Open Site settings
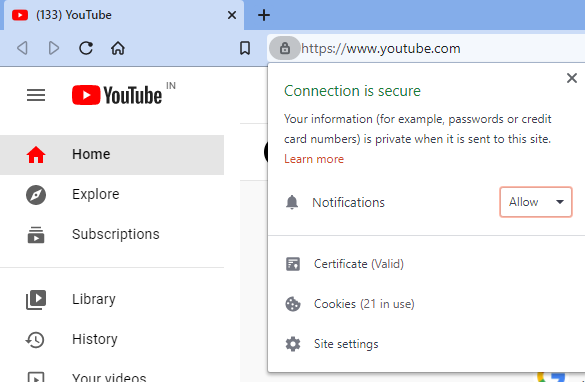The height and width of the screenshot is (382, 585). point(346,344)
